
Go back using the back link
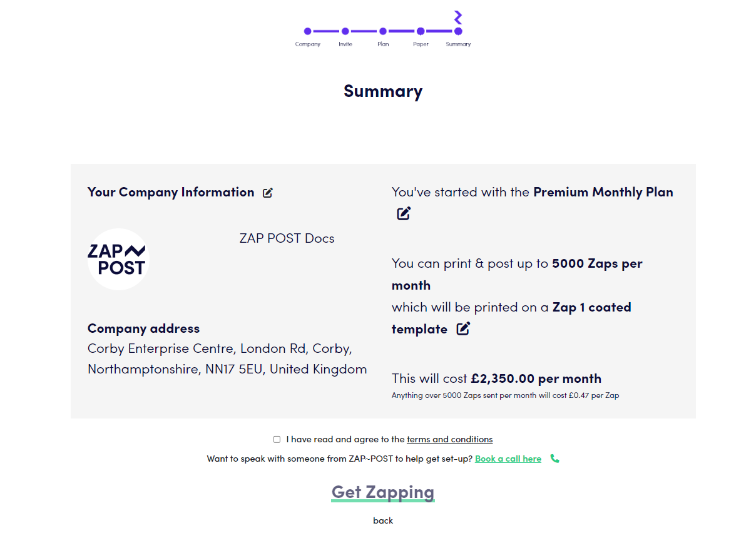[x=383, y=520]
